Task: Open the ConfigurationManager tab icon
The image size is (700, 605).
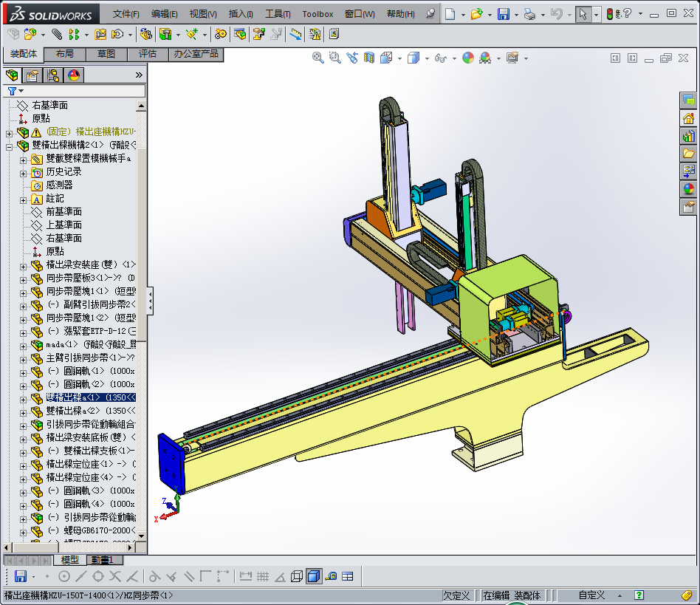Action: pos(52,75)
